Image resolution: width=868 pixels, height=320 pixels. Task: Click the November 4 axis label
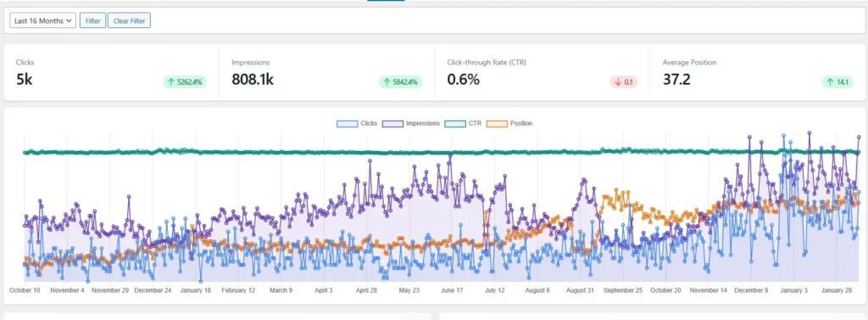(67, 290)
